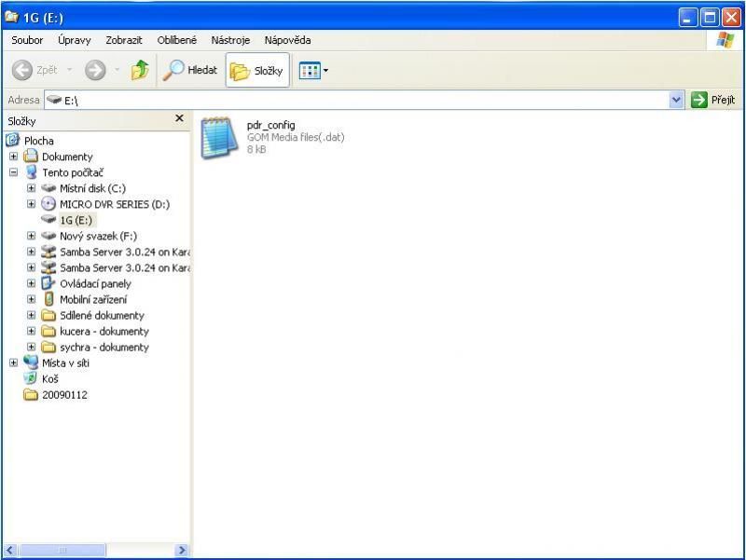Expand the Místa v síti node

(x=14, y=363)
